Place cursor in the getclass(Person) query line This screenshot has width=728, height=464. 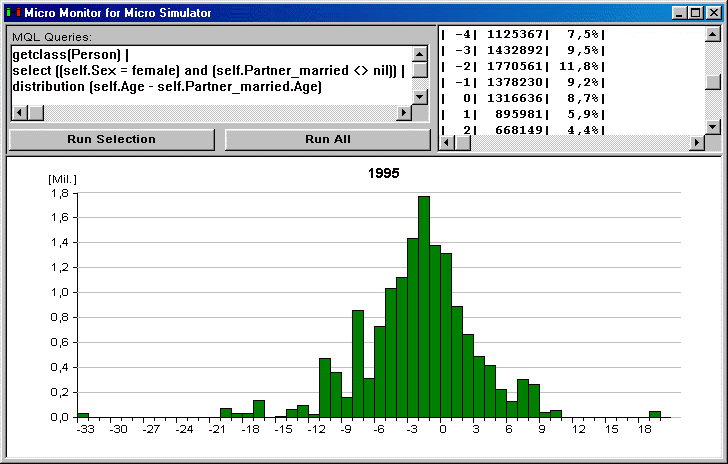coord(70,54)
